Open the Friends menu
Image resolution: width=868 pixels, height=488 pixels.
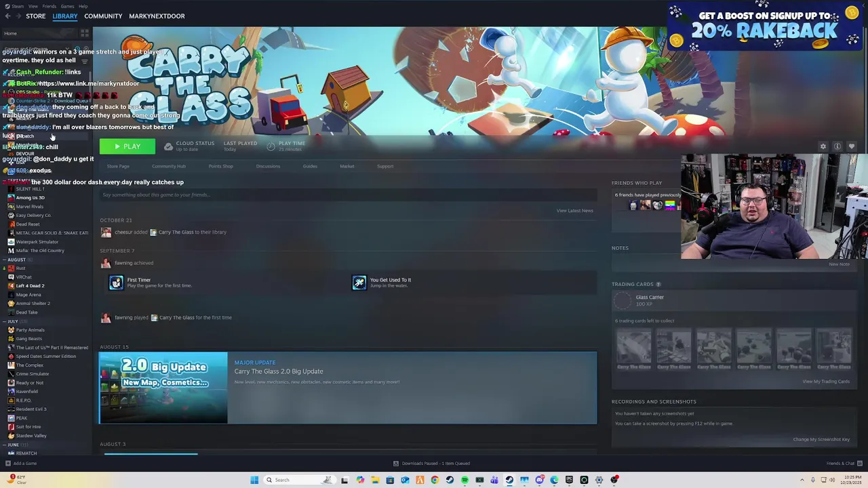click(x=50, y=6)
